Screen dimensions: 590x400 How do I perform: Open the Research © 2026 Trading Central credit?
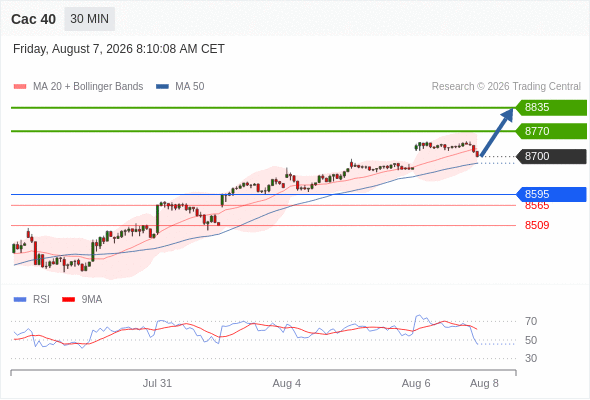(506, 87)
